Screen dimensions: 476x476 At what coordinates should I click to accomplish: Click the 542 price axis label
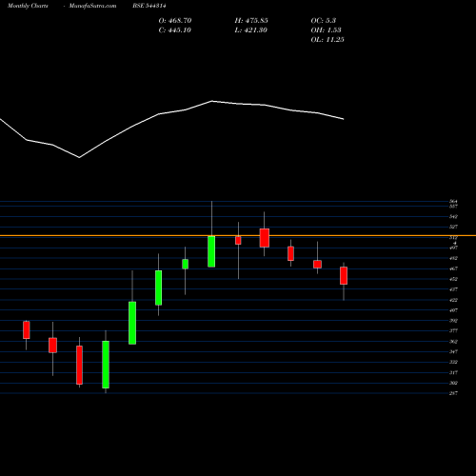coord(453,216)
